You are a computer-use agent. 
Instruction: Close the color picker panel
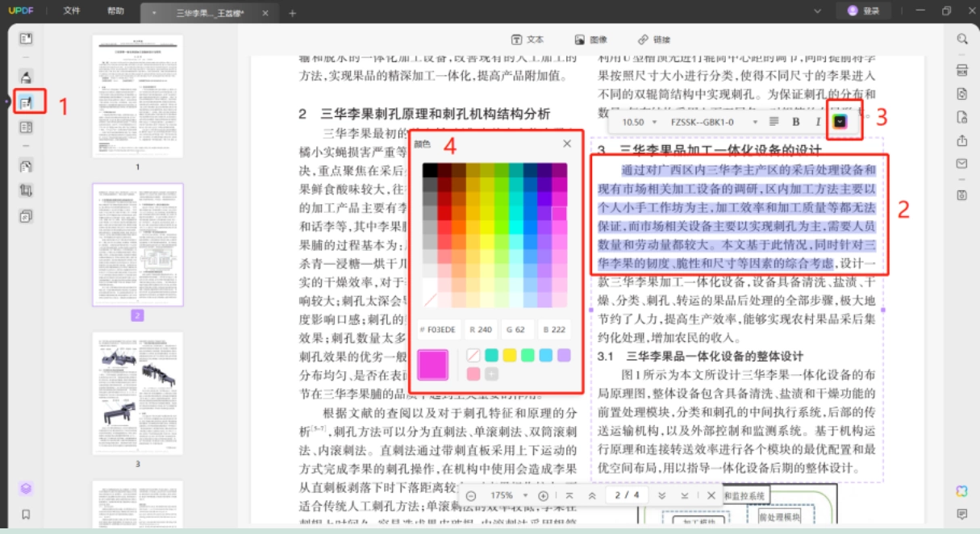pos(567,144)
